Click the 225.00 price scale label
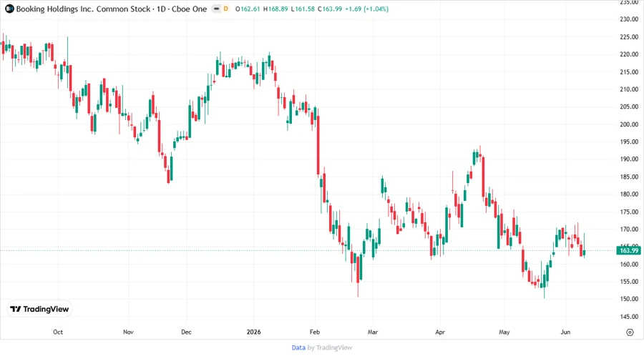The image size is (644, 356). pyautogui.click(x=629, y=37)
